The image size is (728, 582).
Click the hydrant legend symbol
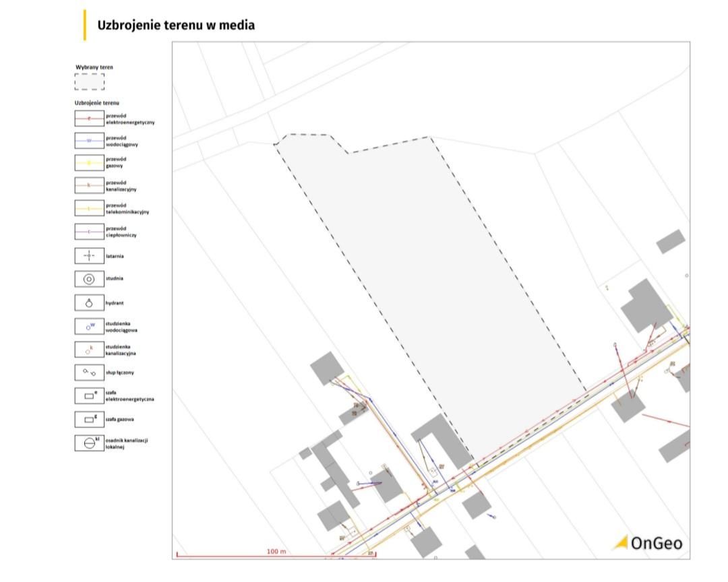point(89,302)
